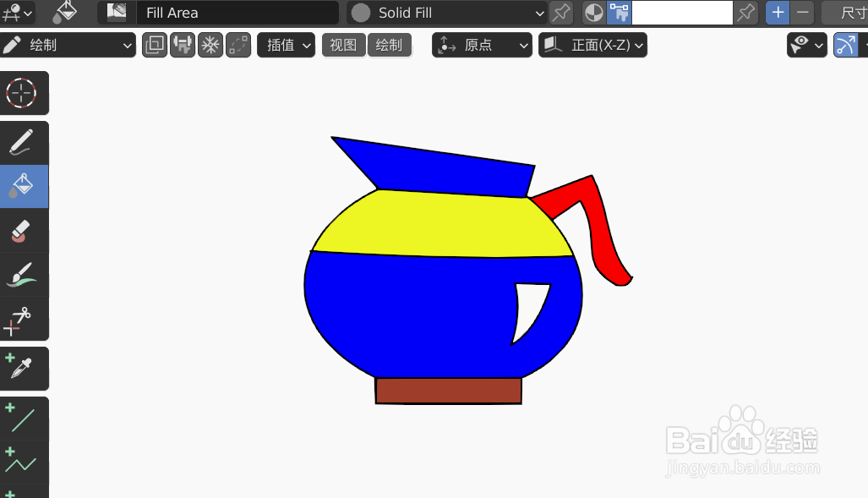
Task: Pin the vertex color swatch
Action: 745,12
